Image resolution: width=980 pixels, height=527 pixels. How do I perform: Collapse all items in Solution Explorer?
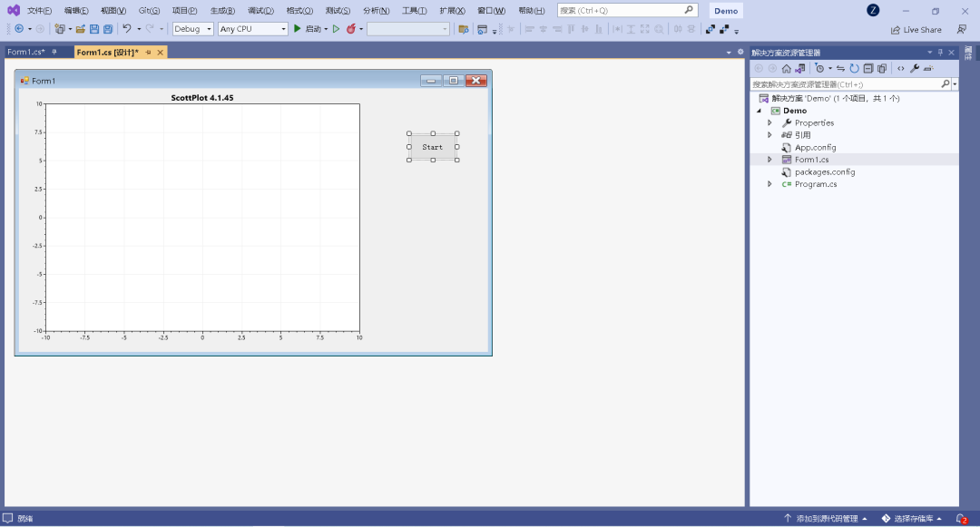tap(867, 68)
